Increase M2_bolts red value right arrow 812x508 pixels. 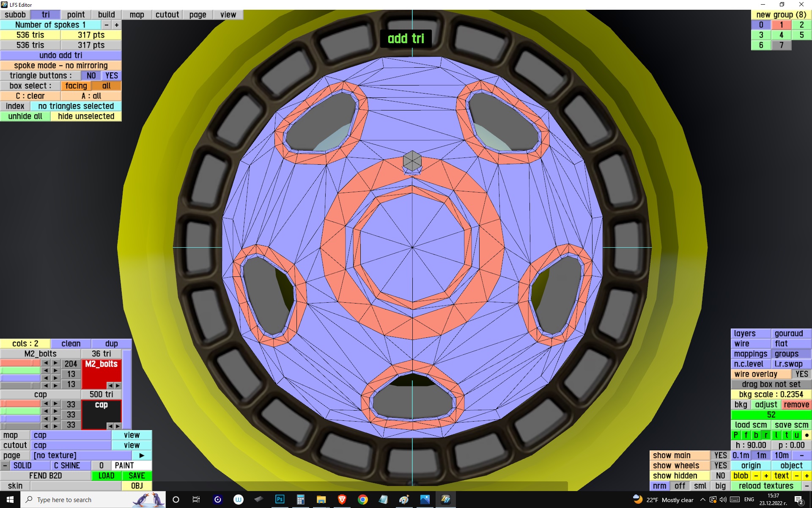click(55, 363)
